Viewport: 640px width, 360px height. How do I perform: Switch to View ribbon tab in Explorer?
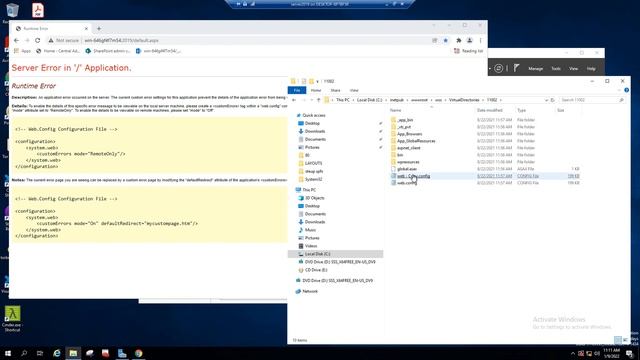(354, 90)
